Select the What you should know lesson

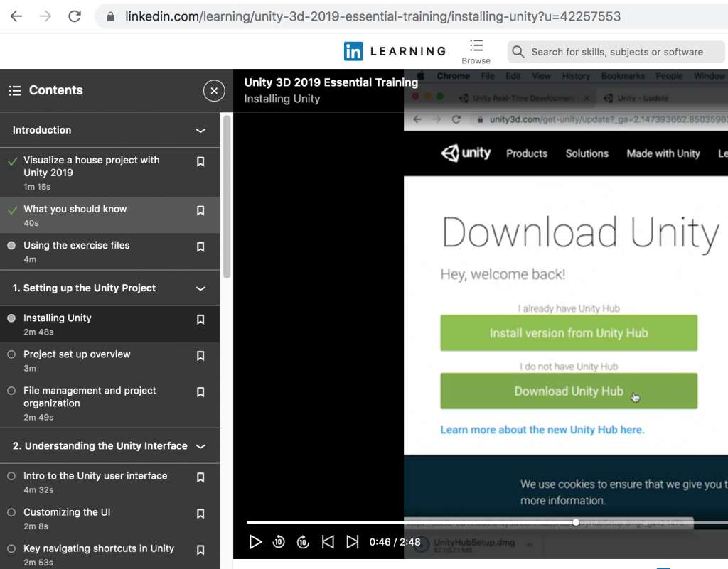click(x=75, y=210)
